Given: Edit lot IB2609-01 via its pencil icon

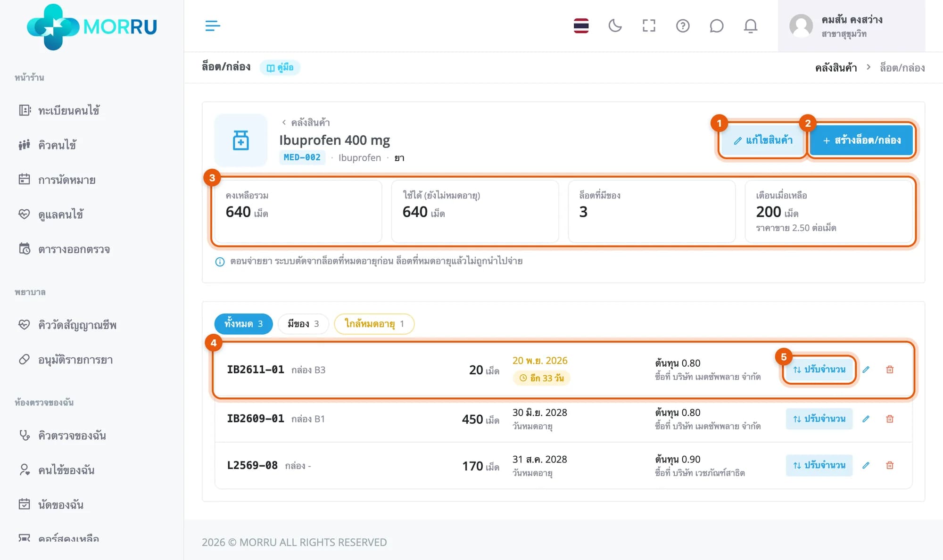Looking at the screenshot, I should tap(866, 419).
